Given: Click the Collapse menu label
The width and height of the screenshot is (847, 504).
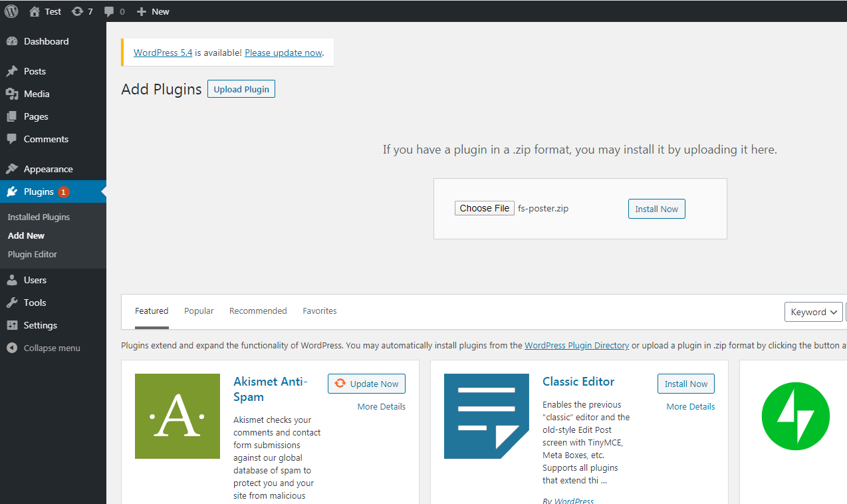Looking at the screenshot, I should coord(52,348).
